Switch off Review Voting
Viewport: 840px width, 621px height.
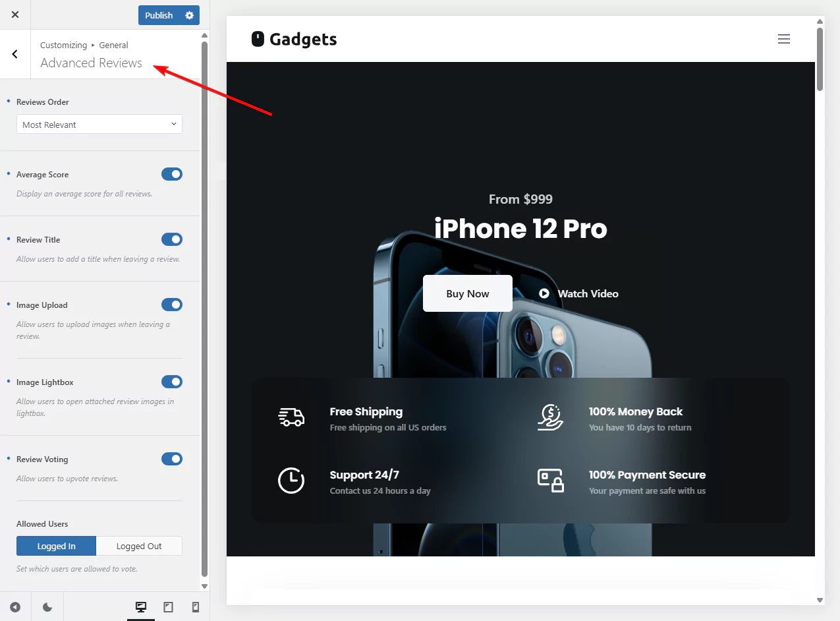coord(172,459)
